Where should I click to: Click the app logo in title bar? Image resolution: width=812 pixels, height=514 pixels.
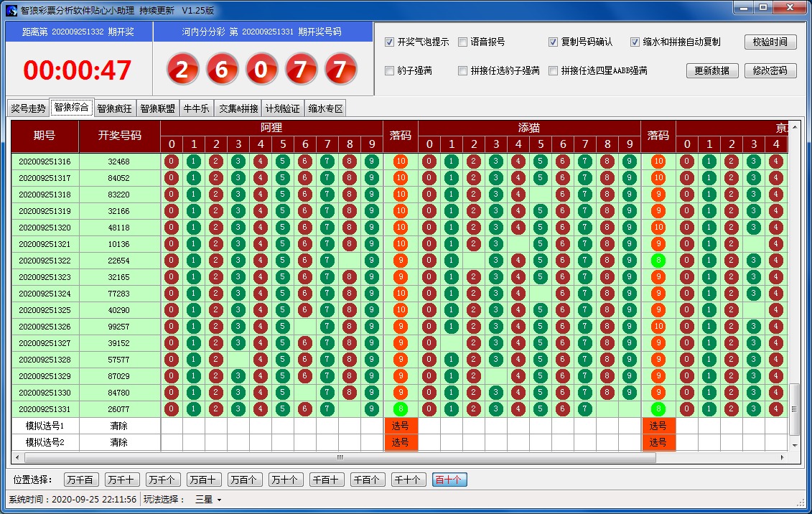11,10
